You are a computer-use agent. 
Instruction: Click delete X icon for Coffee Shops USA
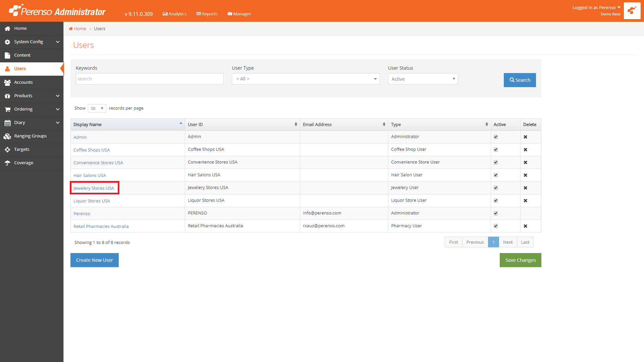[525, 150]
